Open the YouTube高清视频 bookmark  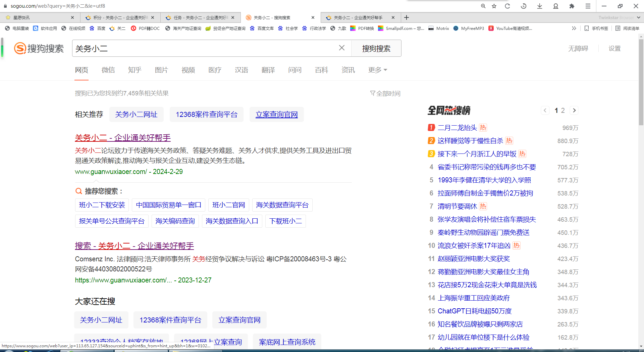(x=511, y=29)
